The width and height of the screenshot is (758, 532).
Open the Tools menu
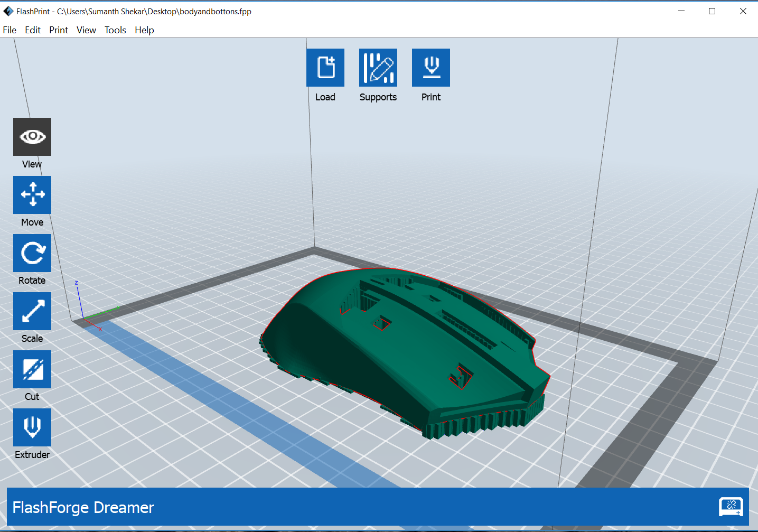pos(115,30)
